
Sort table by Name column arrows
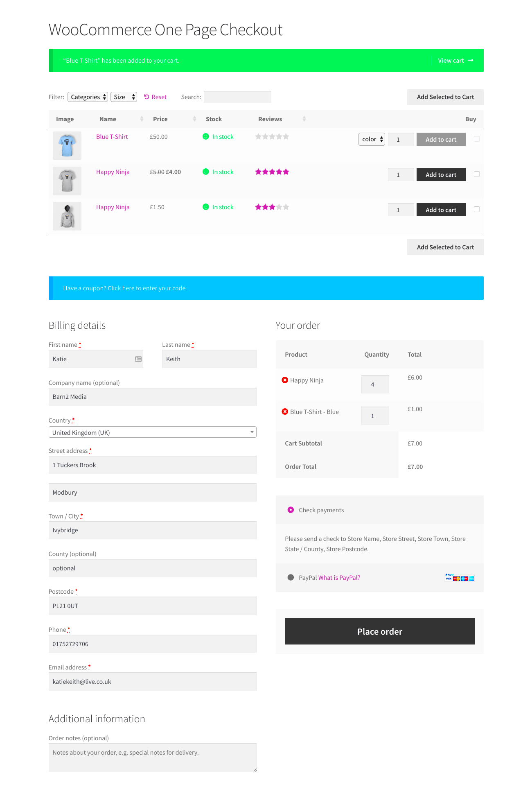click(142, 119)
